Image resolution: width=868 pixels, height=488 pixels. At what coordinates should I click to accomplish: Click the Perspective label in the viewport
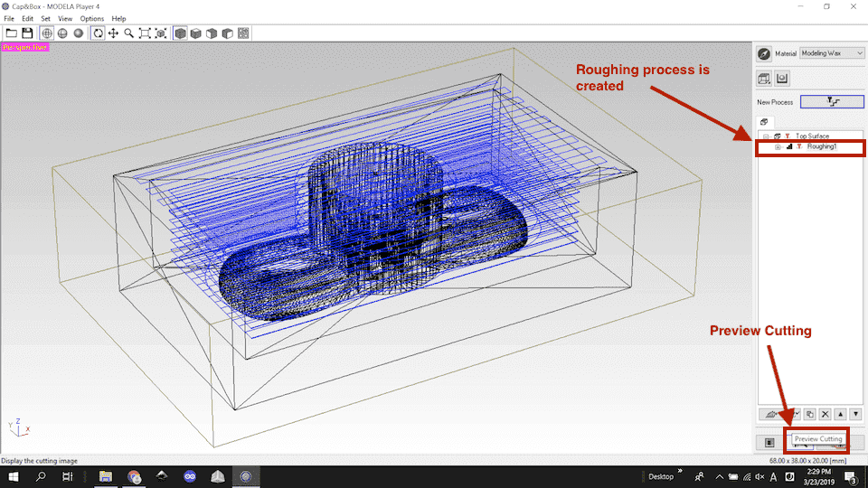pos(25,48)
